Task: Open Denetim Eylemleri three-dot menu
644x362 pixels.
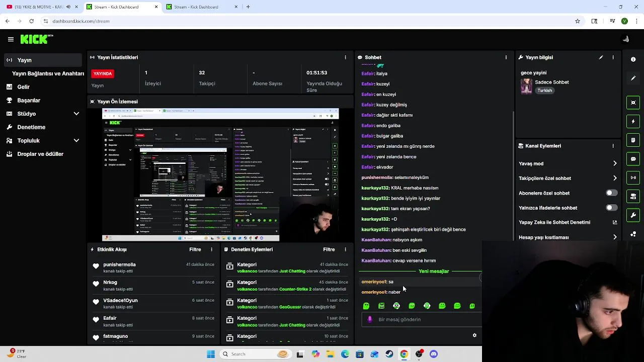Action: (345, 249)
